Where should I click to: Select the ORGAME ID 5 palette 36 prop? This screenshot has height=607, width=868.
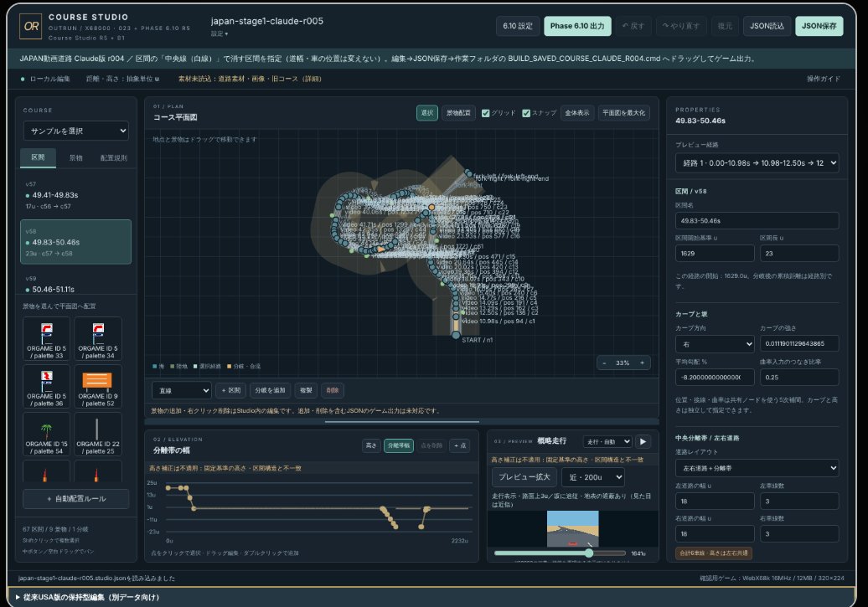47,387
